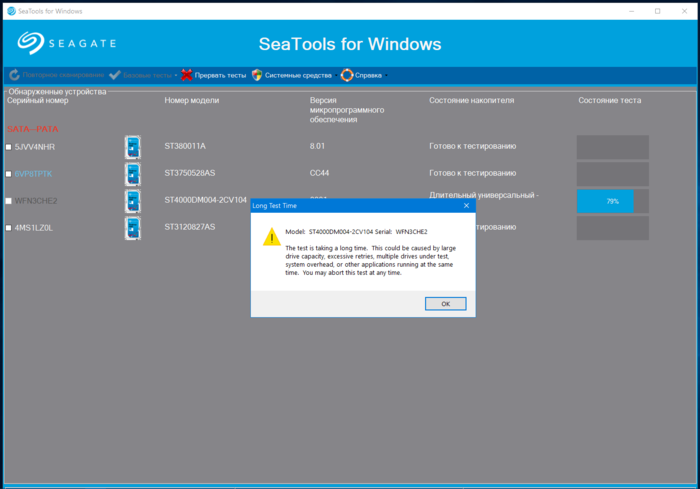Image resolution: width=700 pixels, height=489 pixels.
Task: Click Номер модели column header
Action: 192,100
